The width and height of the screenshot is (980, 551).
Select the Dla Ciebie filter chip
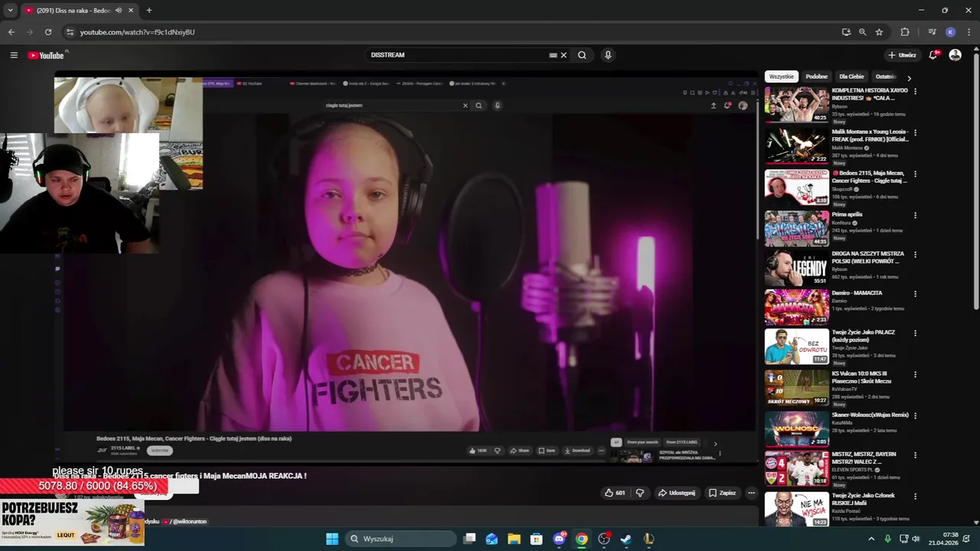coord(851,77)
